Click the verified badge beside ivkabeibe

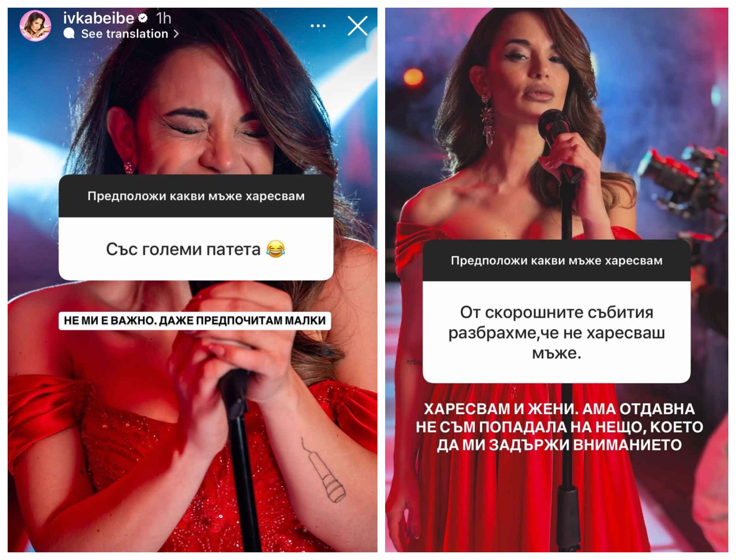coord(143,18)
